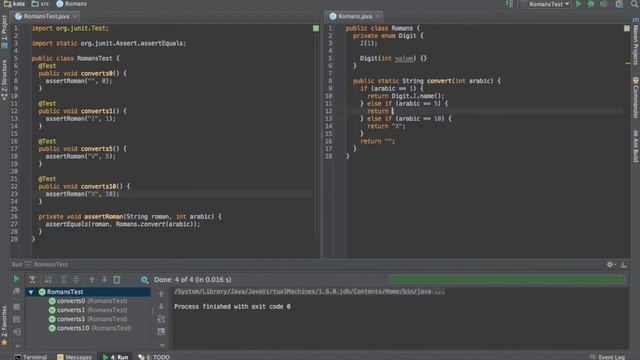Click inspection status square in Romans.java editor
This screenshot has width=640, height=360.
(x=627, y=28)
